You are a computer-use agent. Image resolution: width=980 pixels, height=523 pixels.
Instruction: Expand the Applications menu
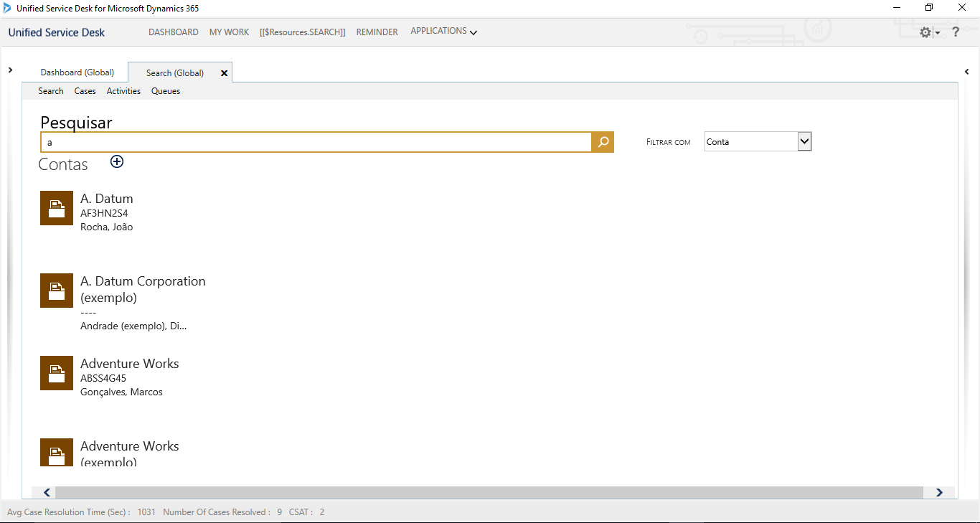[x=443, y=32]
